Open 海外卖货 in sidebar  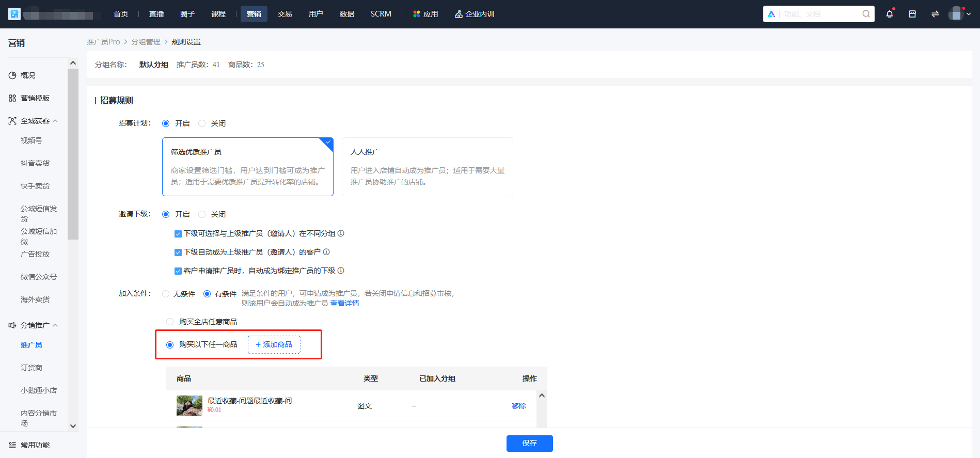point(35,299)
